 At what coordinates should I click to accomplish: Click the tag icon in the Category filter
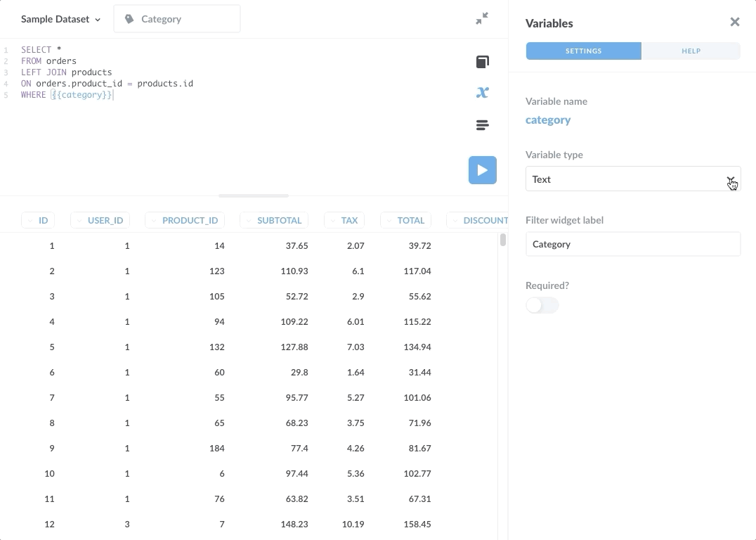tap(129, 19)
